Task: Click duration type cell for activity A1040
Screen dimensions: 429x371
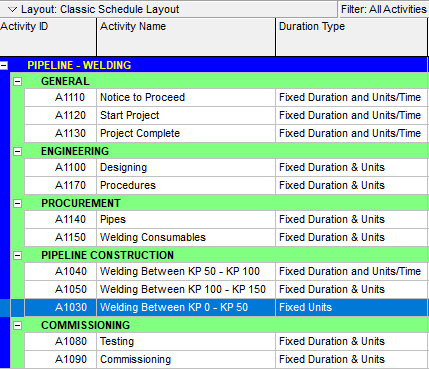Action: 351,271
